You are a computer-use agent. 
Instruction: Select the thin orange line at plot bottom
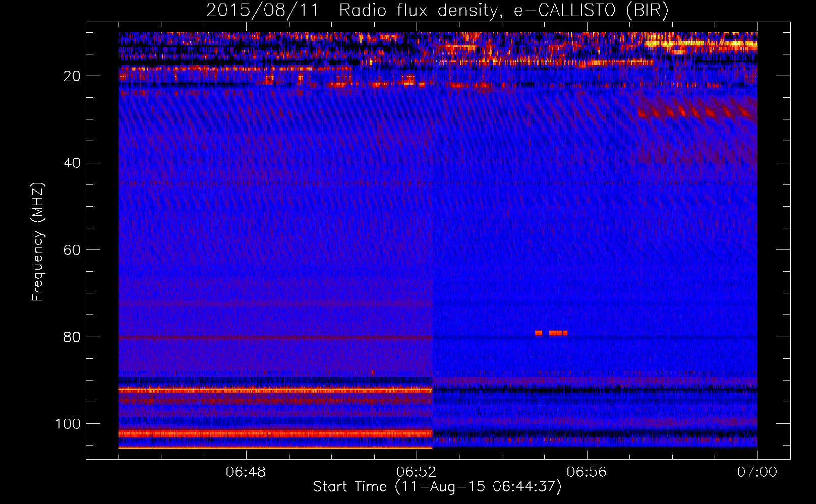tap(275, 448)
